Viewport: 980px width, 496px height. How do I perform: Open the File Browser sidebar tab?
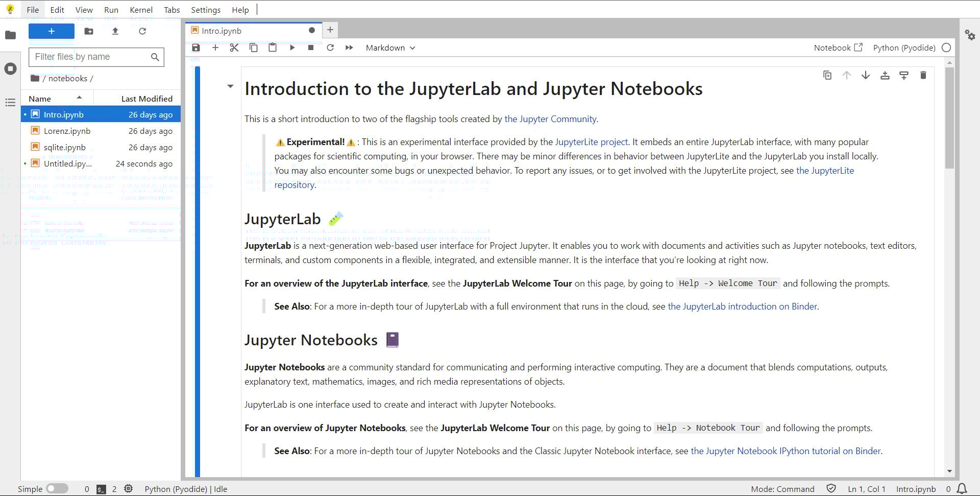click(x=10, y=35)
